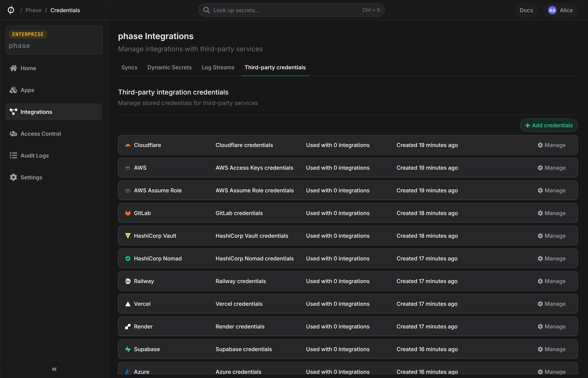Click the Apps cubes icon in sidebar
The width and height of the screenshot is (588, 378).
click(x=13, y=90)
